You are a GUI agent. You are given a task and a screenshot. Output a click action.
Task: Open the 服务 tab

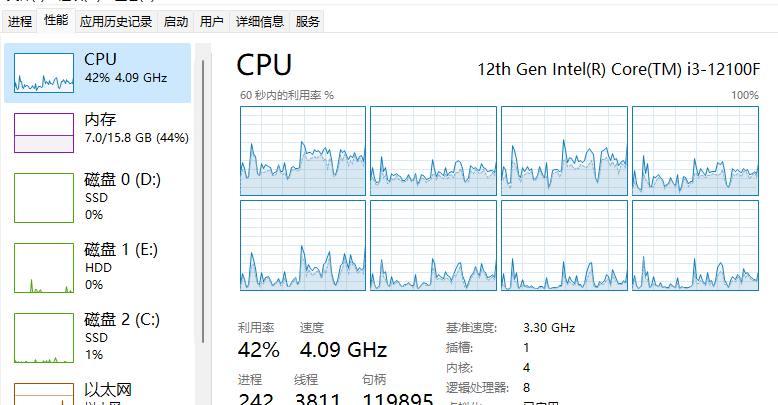click(x=307, y=21)
